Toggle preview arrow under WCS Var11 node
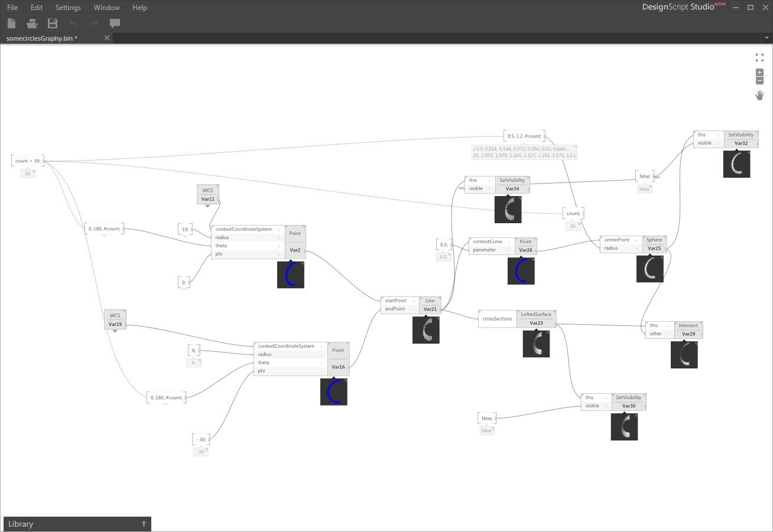773x532 pixels. coord(207,206)
